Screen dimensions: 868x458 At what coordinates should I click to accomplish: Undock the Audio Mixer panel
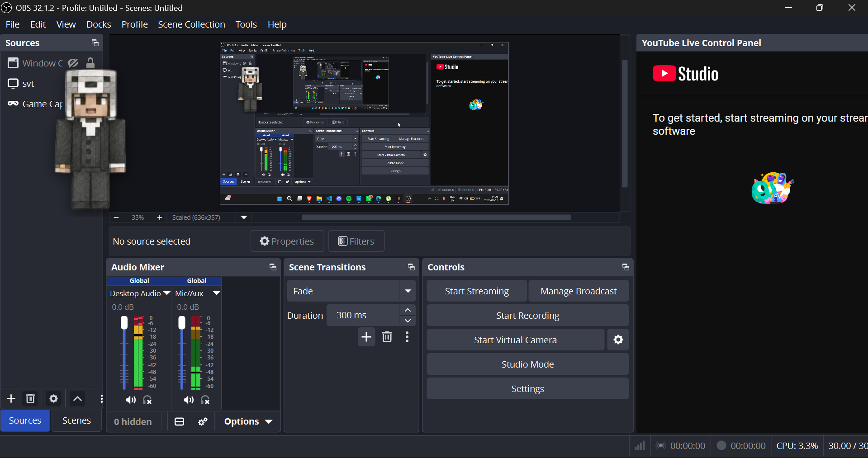coord(273,267)
